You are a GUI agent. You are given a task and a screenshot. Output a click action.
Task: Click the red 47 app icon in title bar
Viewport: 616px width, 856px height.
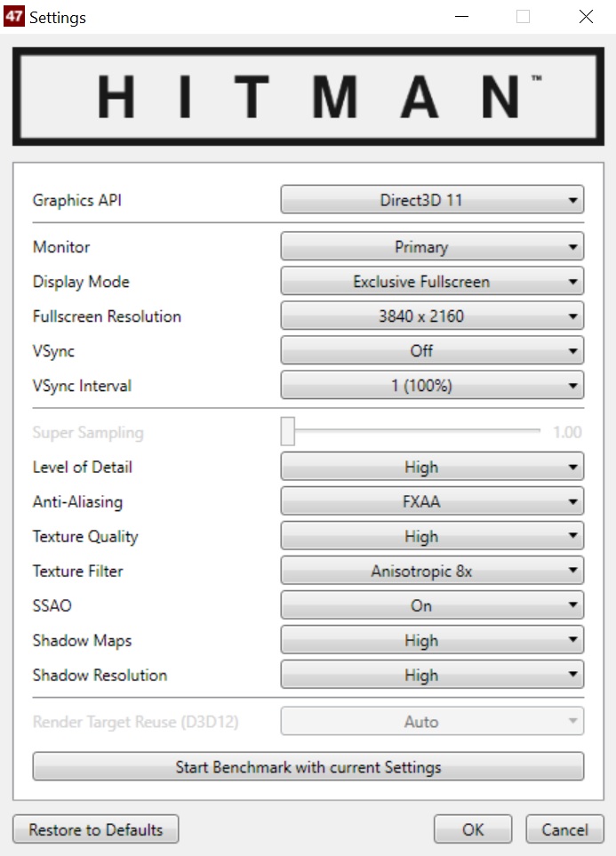pos(13,16)
